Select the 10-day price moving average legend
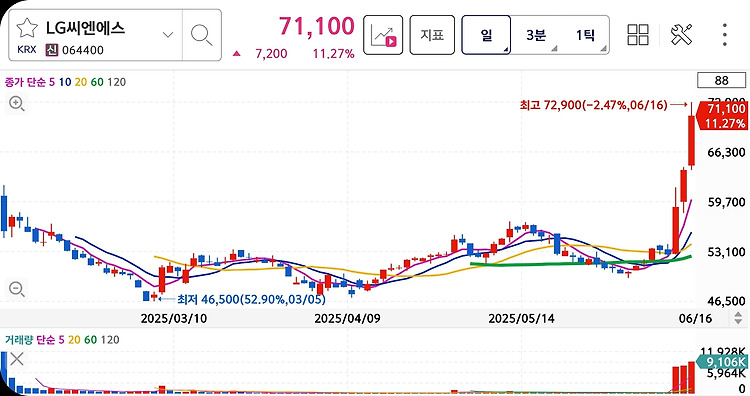750x396 pixels. click(65, 82)
